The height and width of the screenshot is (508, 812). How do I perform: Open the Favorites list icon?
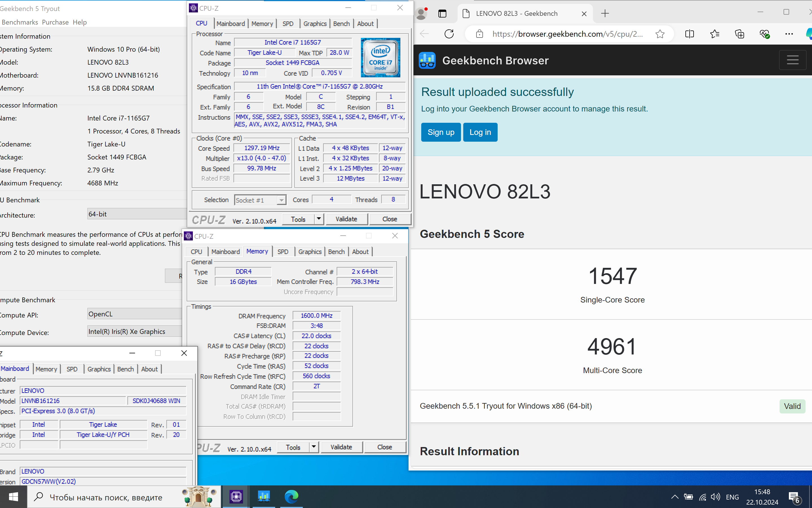point(715,34)
